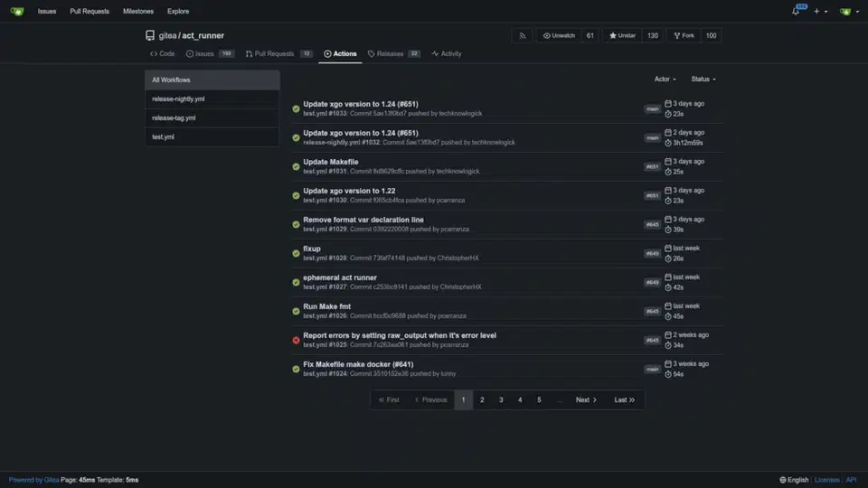
Task: Open author ChristopherHX on fixup run
Action: pyautogui.click(x=458, y=258)
